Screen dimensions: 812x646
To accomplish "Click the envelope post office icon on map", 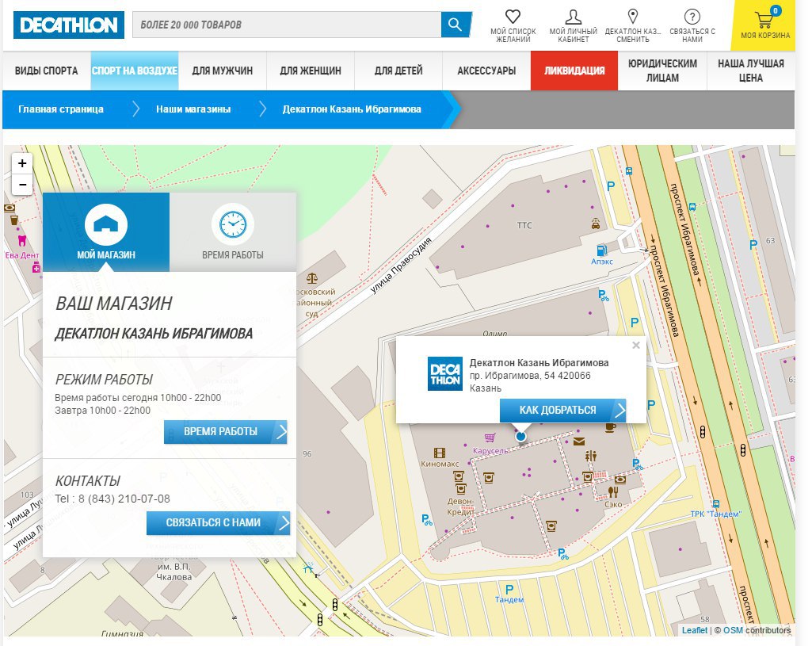I will pos(579,441).
